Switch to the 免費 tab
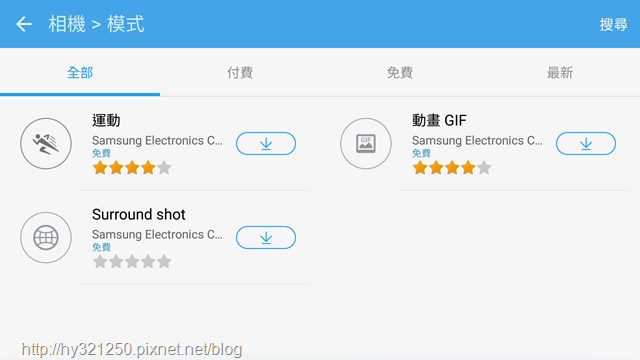The height and width of the screenshot is (360, 640). click(x=400, y=73)
